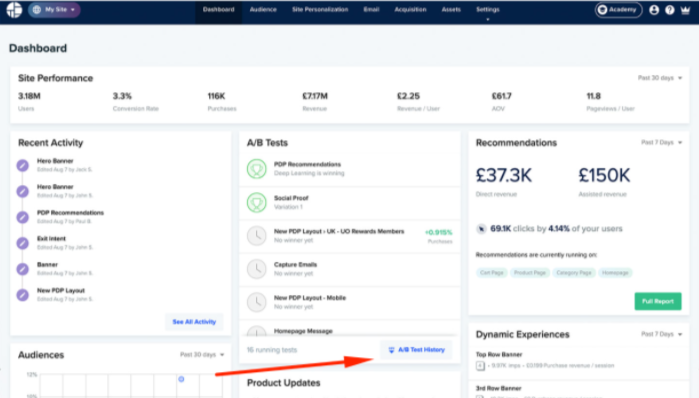Click the Full Report button
Viewport: 699px width, 398px height.
click(x=658, y=301)
